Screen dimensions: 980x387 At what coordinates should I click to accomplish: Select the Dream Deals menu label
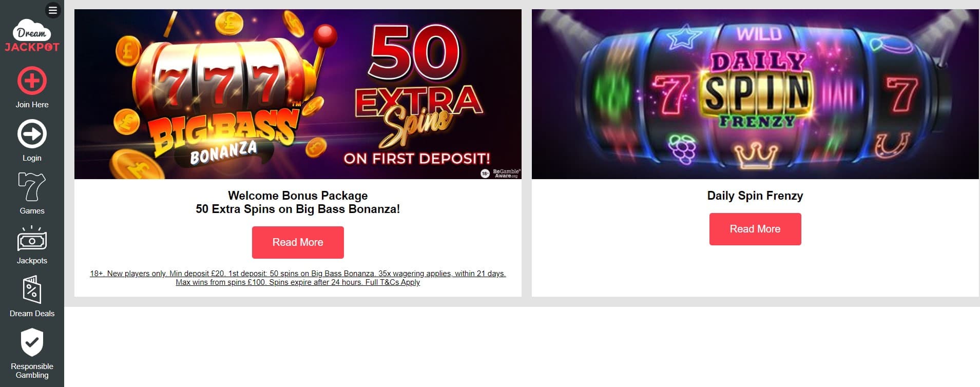tap(32, 314)
